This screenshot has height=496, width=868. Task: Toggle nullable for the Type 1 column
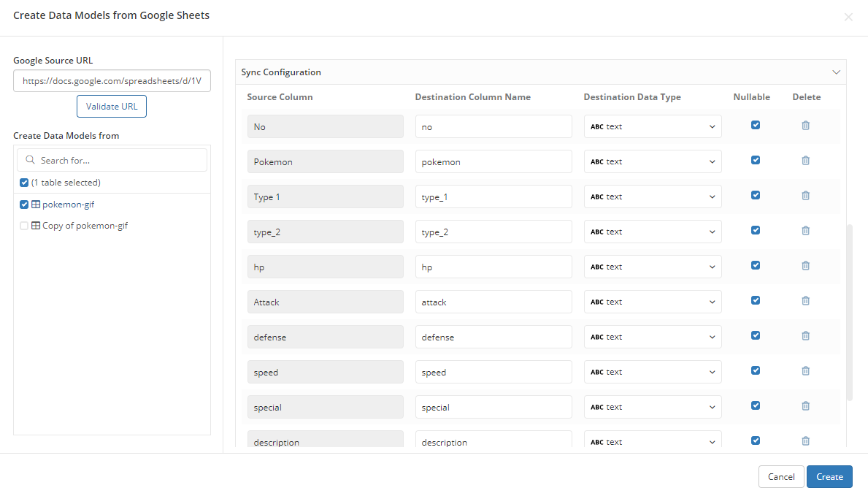(755, 195)
